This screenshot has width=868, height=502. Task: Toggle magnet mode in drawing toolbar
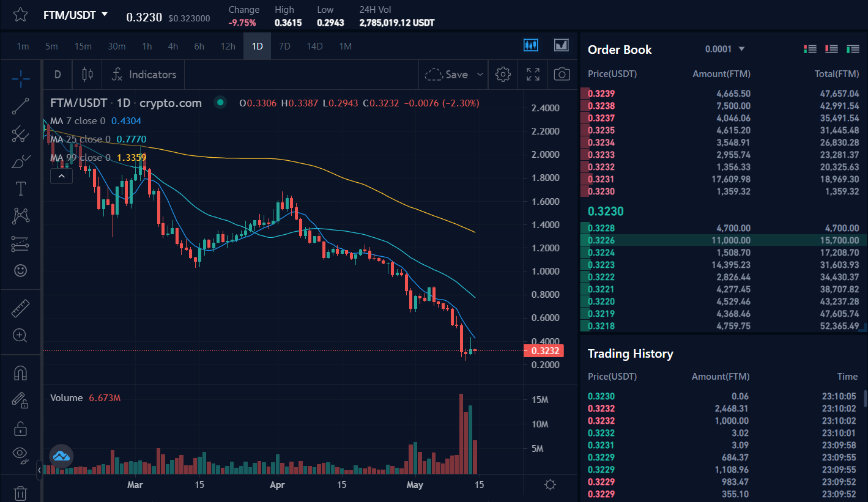(20, 372)
